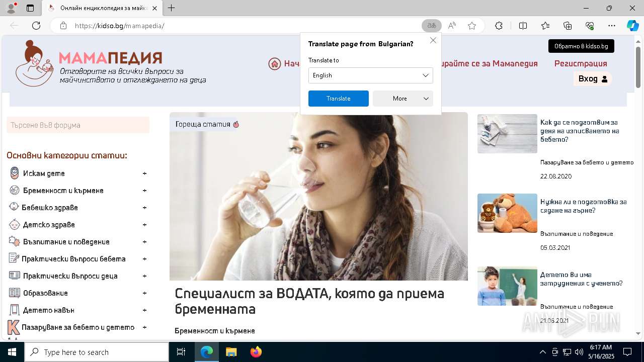Open Copilot sidebar icon
This screenshot has height=362, width=644.
[x=632, y=26]
